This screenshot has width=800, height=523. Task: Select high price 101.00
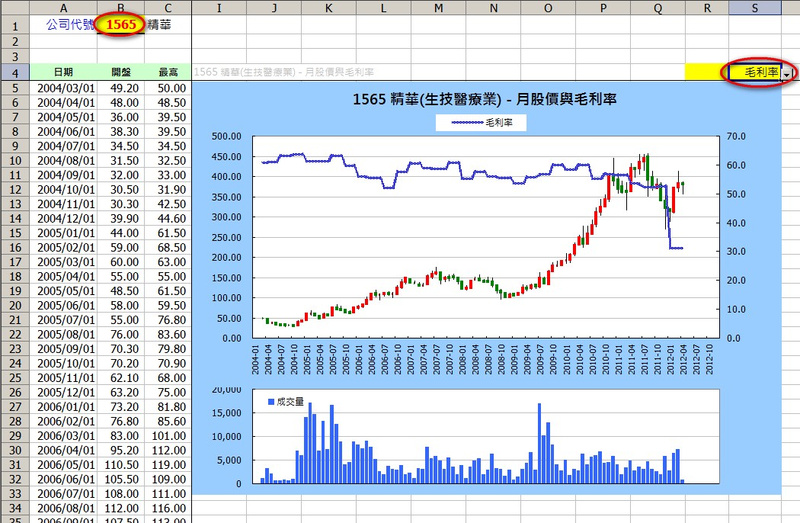pyautogui.click(x=169, y=436)
